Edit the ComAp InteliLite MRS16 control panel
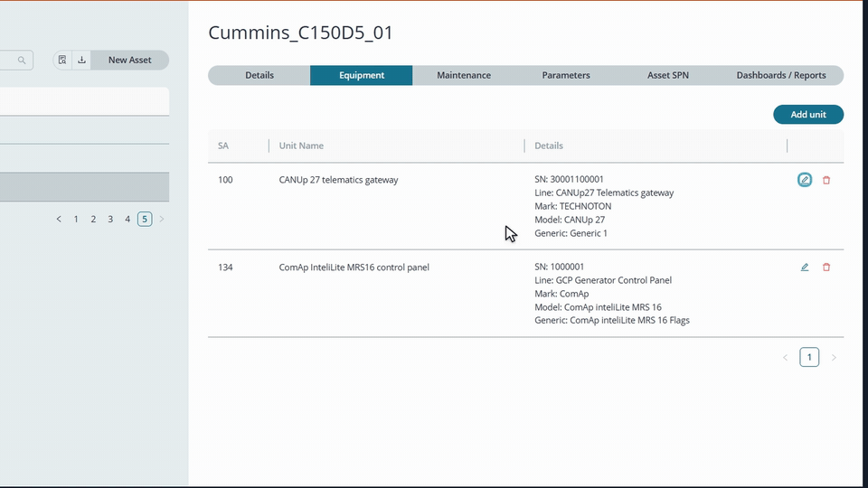868x488 pixels. 805,267
